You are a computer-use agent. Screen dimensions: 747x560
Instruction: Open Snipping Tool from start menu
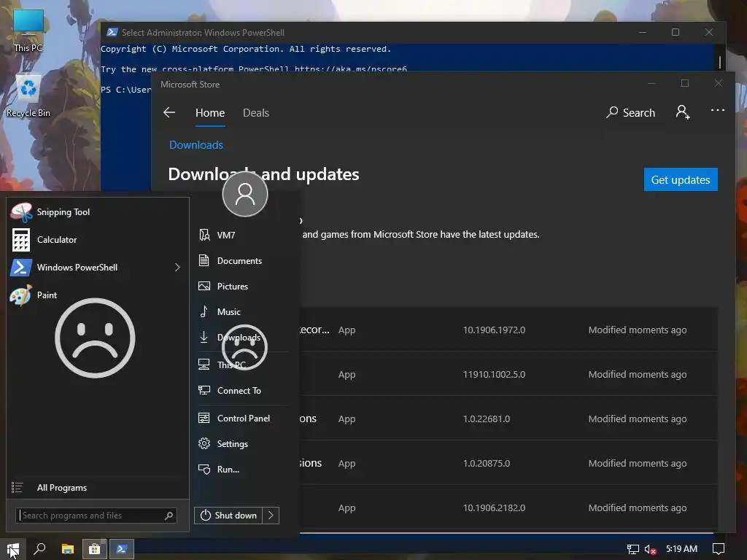point(98,212)
